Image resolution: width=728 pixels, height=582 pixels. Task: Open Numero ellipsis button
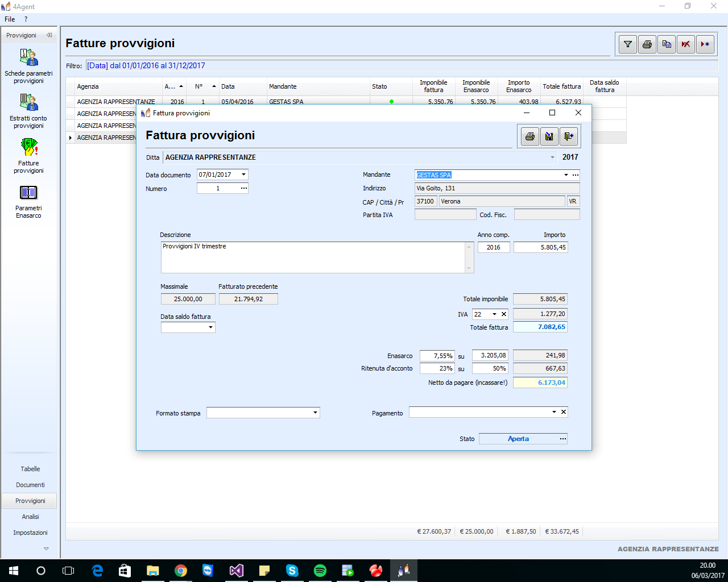(244, 188)
